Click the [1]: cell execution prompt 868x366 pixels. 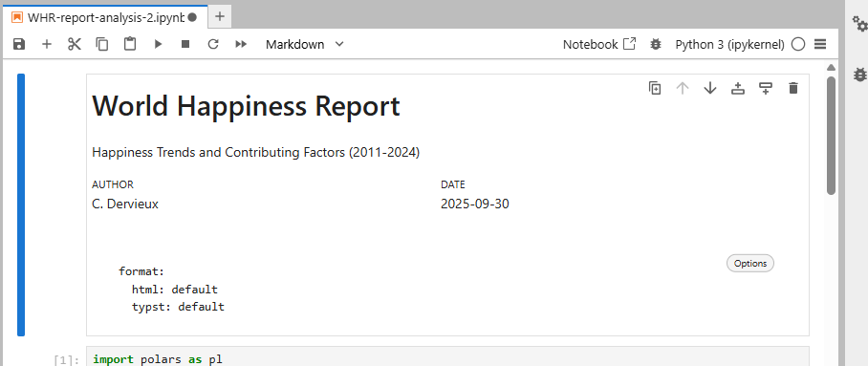click(66, 360)
